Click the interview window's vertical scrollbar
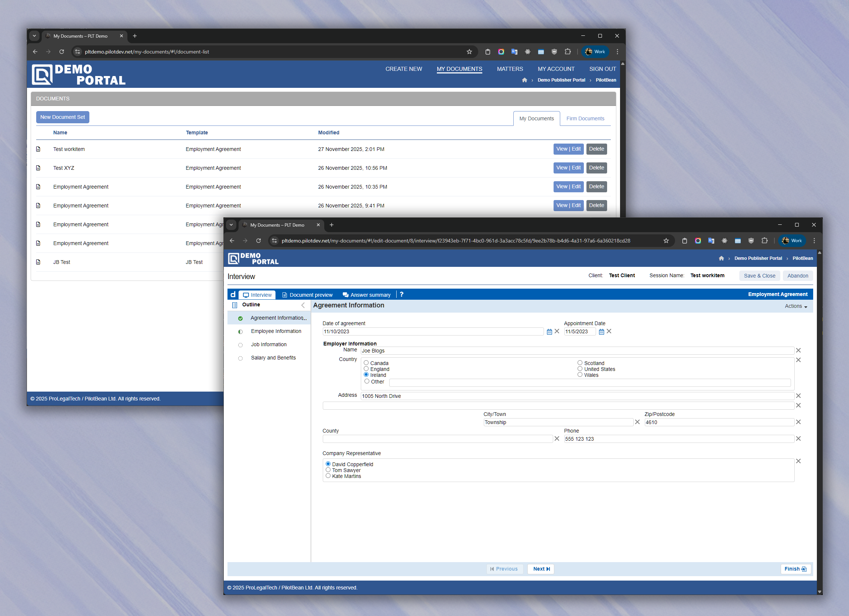The height and width of the screenshot is (616, 849). [x=819, y=412]
